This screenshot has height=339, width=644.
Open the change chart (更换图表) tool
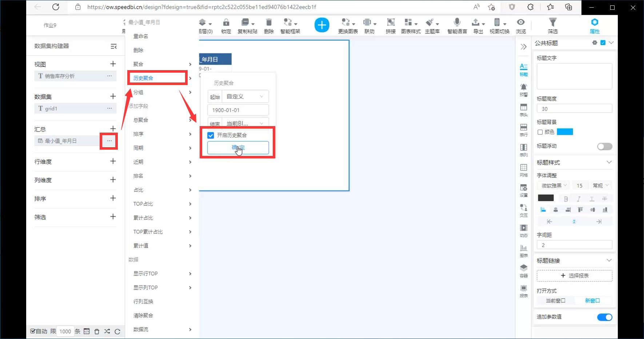click(348, 25)
